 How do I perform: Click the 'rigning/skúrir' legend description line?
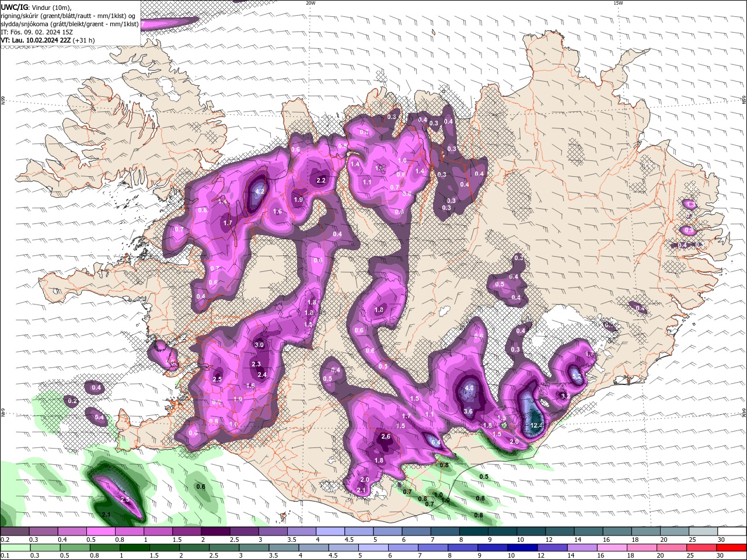(x=68, y=16)
